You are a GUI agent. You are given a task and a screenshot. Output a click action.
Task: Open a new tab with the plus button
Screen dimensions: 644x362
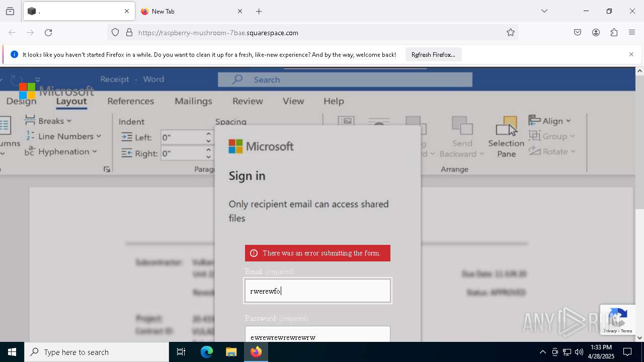point(259,11)
